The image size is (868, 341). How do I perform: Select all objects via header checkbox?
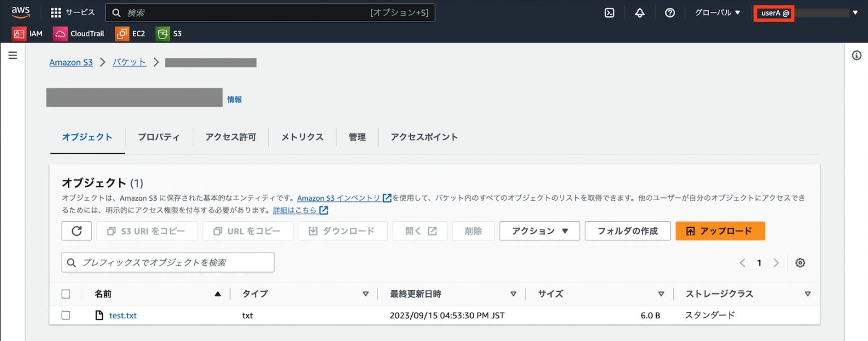click(66, 293)
